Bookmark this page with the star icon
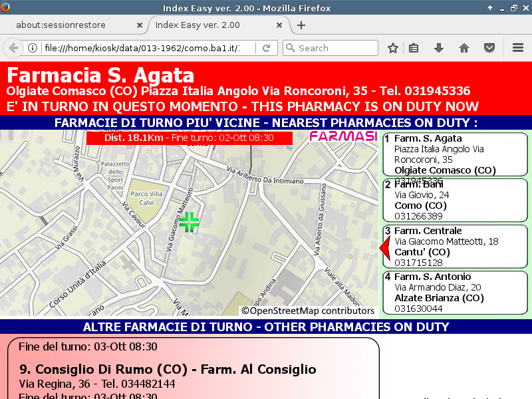Screen dimensions: 532x399 tap(393, 48)
